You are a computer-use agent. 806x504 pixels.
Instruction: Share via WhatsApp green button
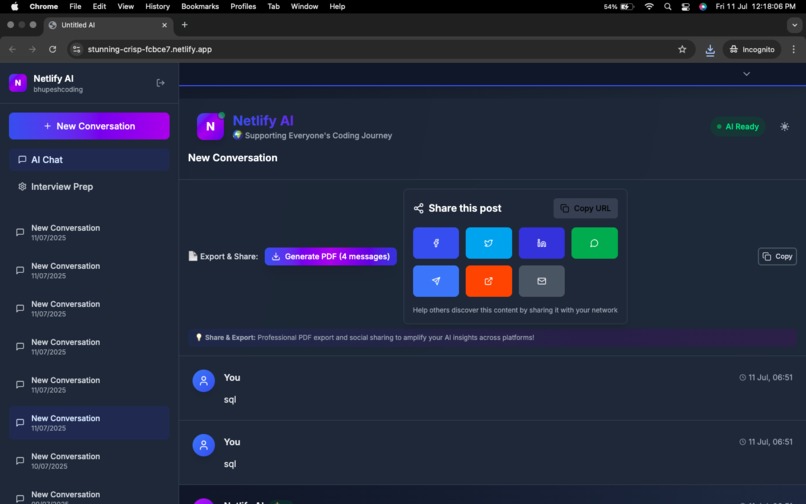594,243
